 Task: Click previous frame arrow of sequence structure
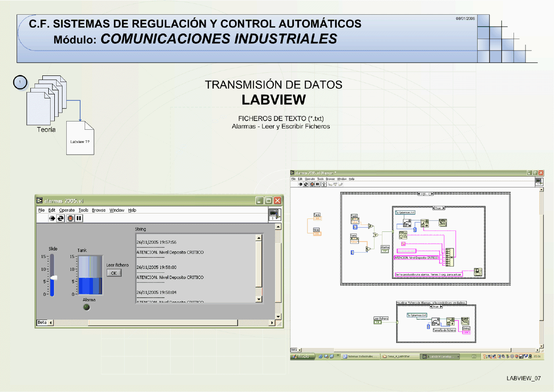pos(419,194)
